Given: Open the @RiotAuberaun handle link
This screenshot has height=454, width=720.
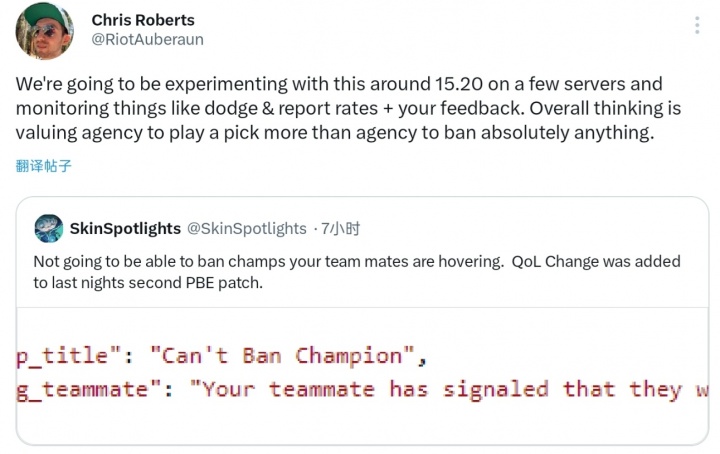Looking at the screenshot, I should pos(147,39).
